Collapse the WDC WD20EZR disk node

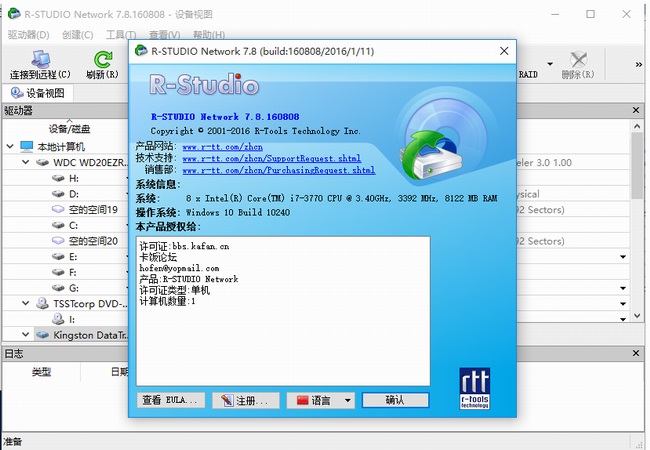(x=25, y=162)
